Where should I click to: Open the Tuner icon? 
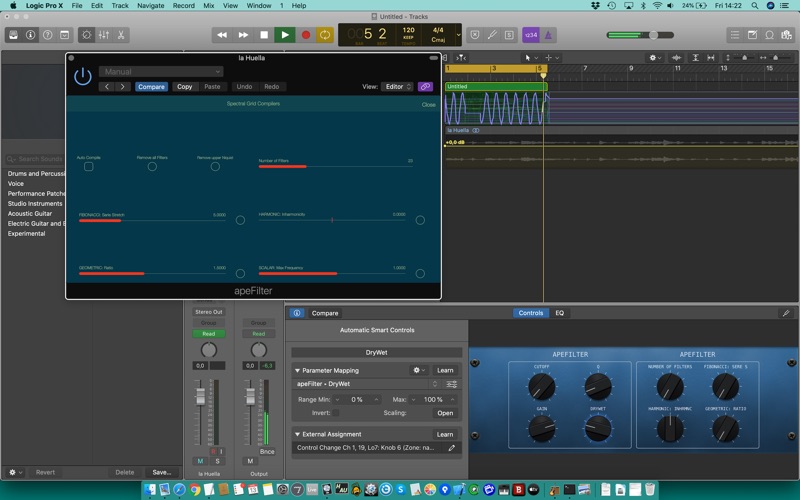pyautogui.click(x=492, y=35)
